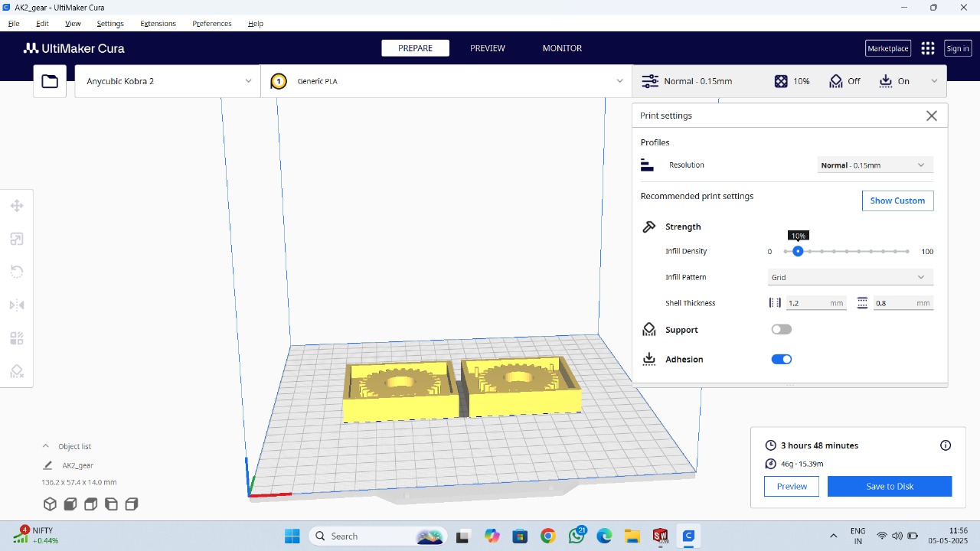Open Windows Start menu
This screenshot has height=551, width=980.
pos(292,536)
